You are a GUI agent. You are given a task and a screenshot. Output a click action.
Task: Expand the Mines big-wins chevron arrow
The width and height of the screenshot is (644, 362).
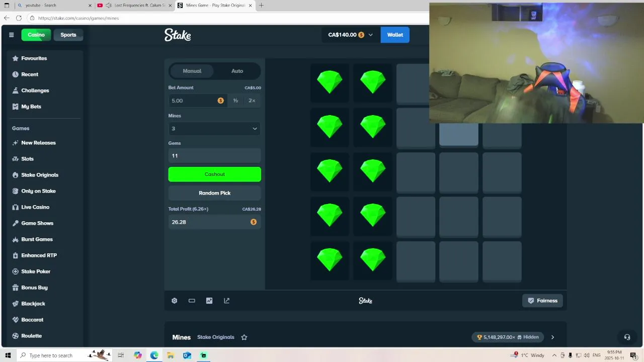[x=552, y=337]
